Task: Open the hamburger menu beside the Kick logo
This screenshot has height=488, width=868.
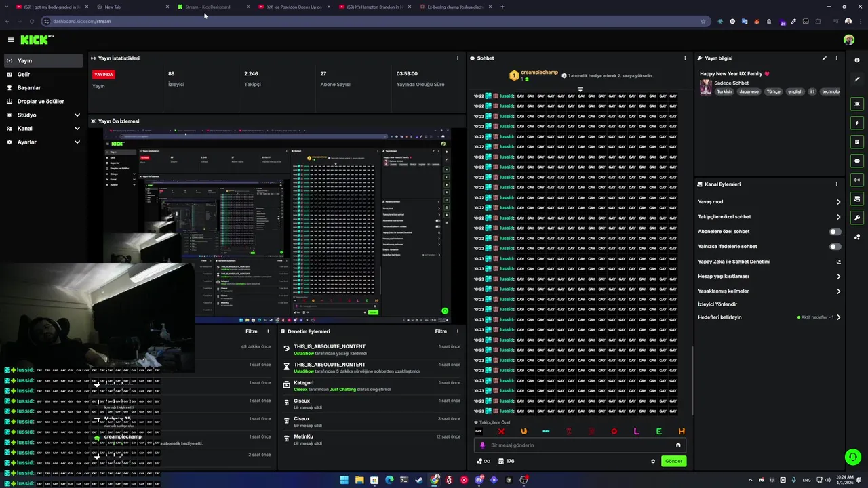Action: [x=10, y=40]
